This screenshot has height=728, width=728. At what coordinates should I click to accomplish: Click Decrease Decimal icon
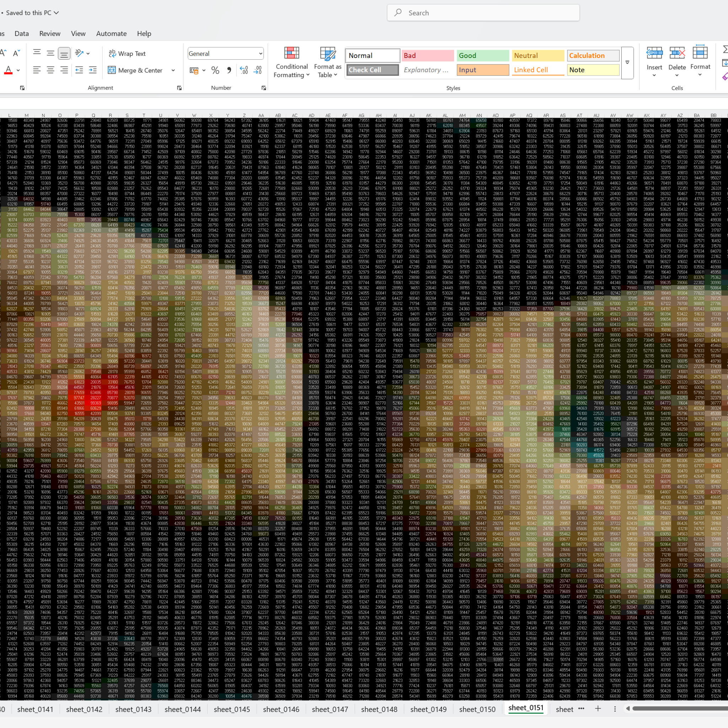(258, 70)
